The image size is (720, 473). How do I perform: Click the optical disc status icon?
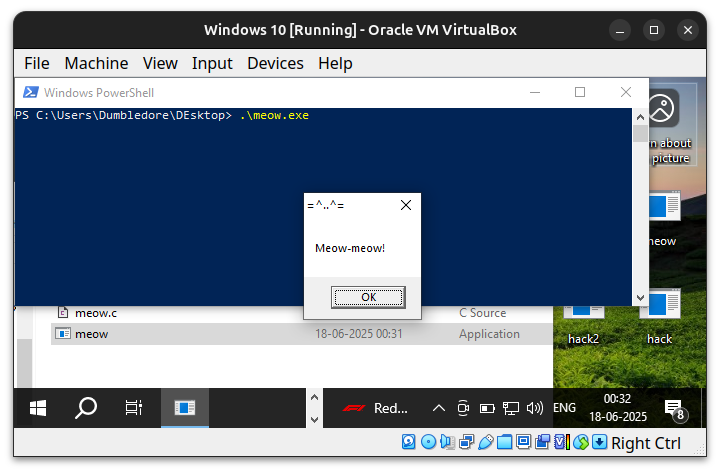click(x=428, y=442)
